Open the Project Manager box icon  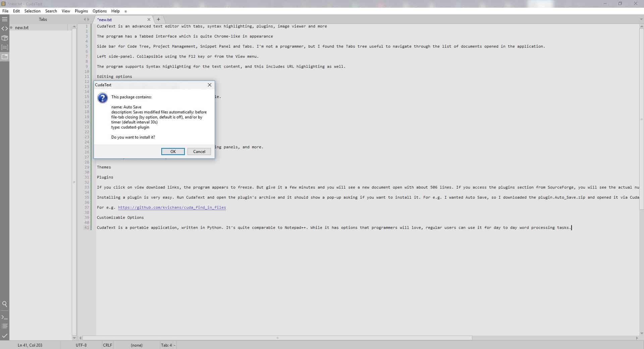click(x=5, y=38)
